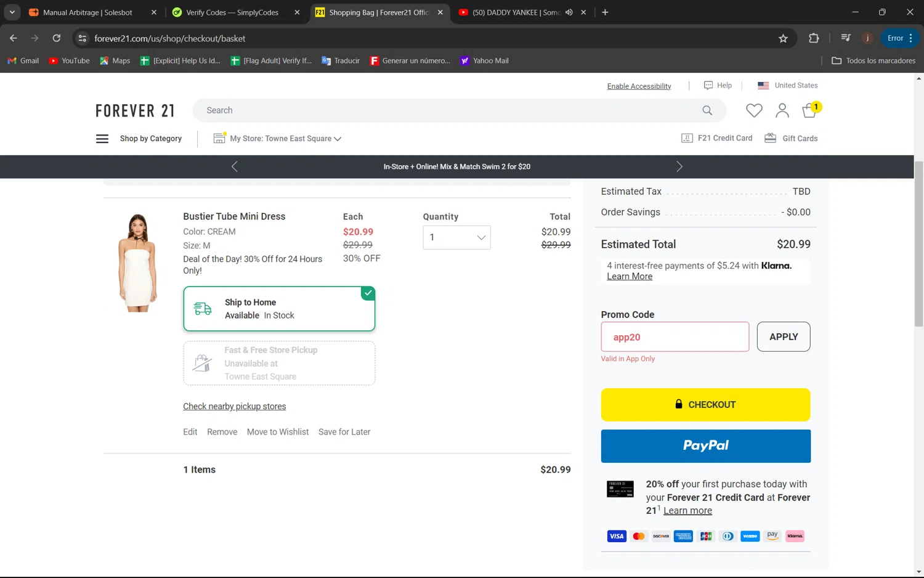This screenshot has height=578, width=924.
Task: Mute the DADDY YANKEE tab audio
Action: [569, 12]
